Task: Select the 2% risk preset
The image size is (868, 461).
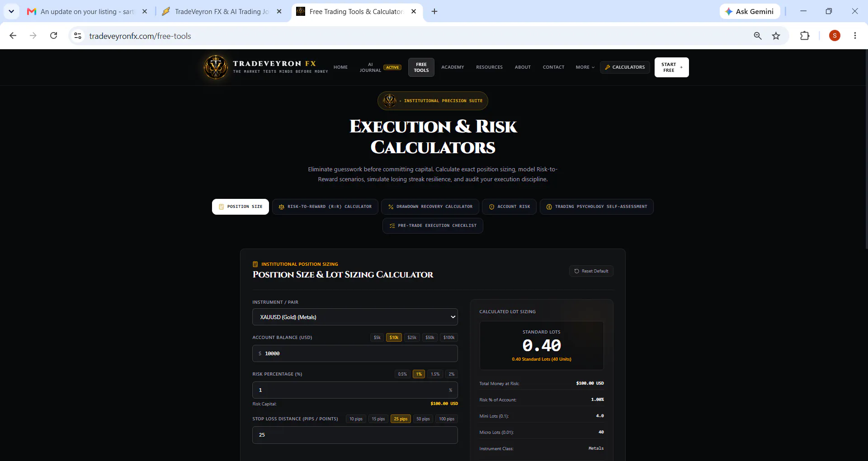Action: coord(452,374)
